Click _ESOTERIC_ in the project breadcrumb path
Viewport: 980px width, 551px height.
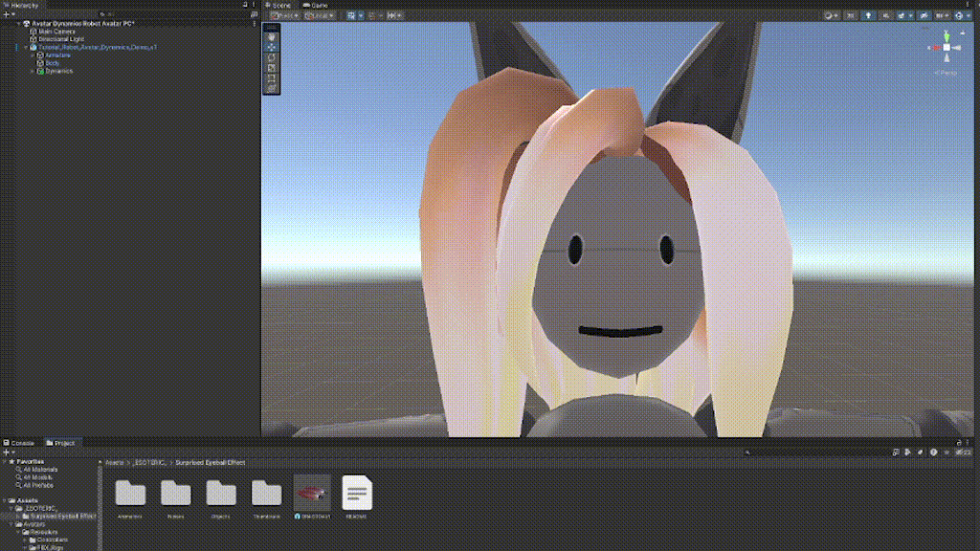pyautogui.click(x=150, y=463)
